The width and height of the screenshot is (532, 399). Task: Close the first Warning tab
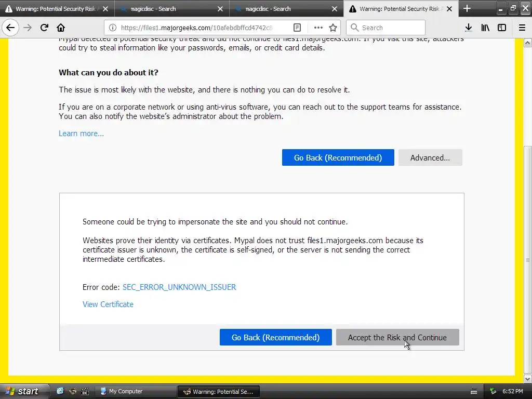click(x=105, y=9)
